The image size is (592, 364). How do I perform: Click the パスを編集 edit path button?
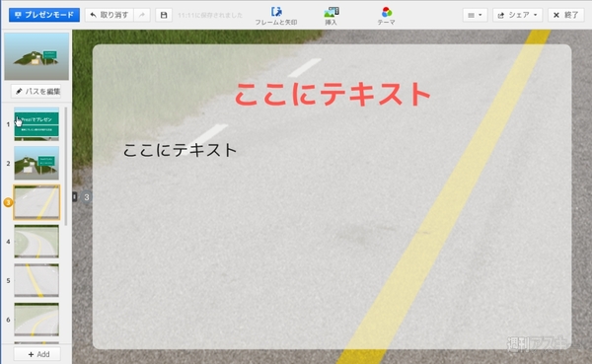pyautogui.click(x=37, y=92)
